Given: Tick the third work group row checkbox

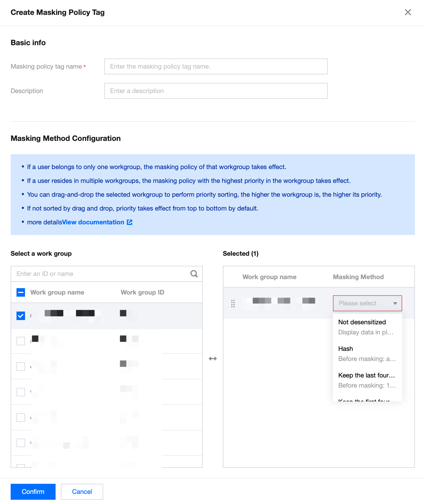Looking at the screenshot, I should pos(21,366).
